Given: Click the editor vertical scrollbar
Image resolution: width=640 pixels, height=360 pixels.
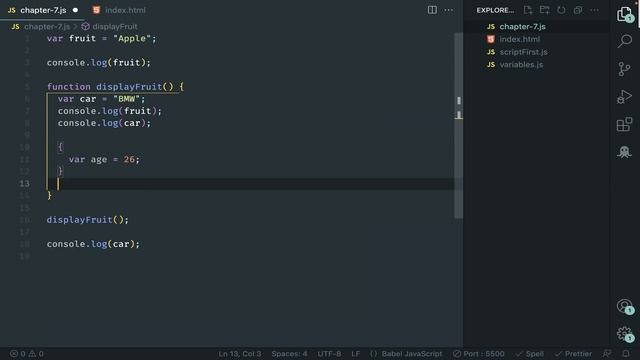Looking at the screenshot, I should click(x=458, y=126).
